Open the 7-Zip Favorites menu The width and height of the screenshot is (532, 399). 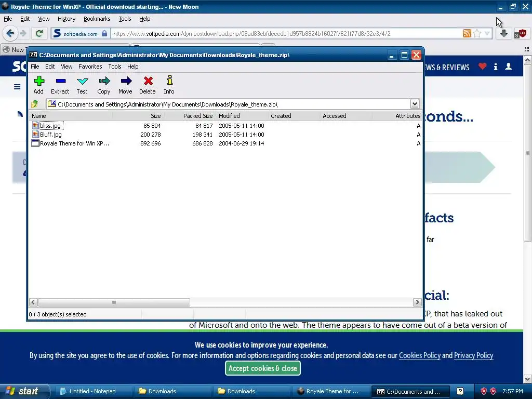pyautogui.click(x=90, y=66)
